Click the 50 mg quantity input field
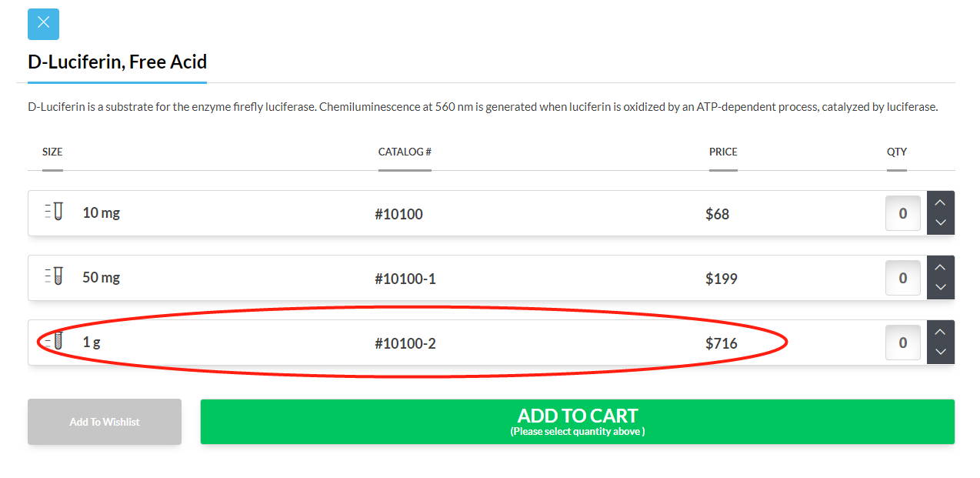Image resolution: width=980 pixels, height=478 pixels. pos(903,278)
